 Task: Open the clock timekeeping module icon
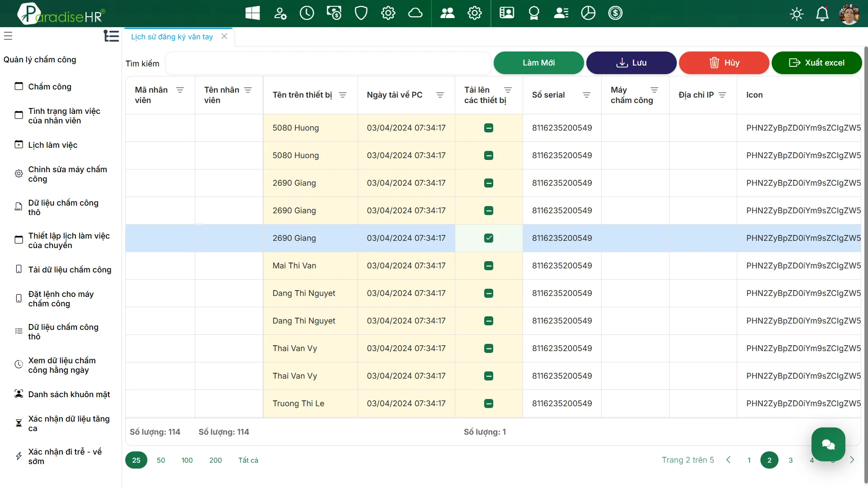point(307,13)
